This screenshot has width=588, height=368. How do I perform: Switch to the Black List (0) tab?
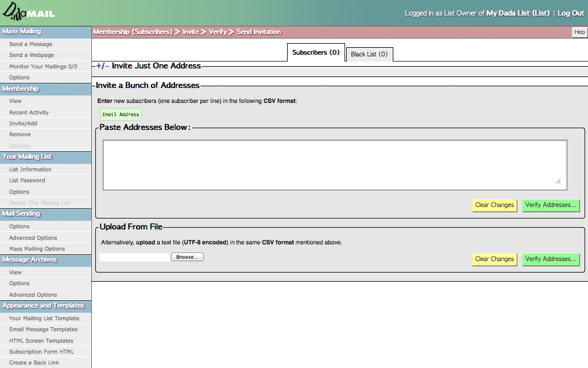tap(369, 54)
